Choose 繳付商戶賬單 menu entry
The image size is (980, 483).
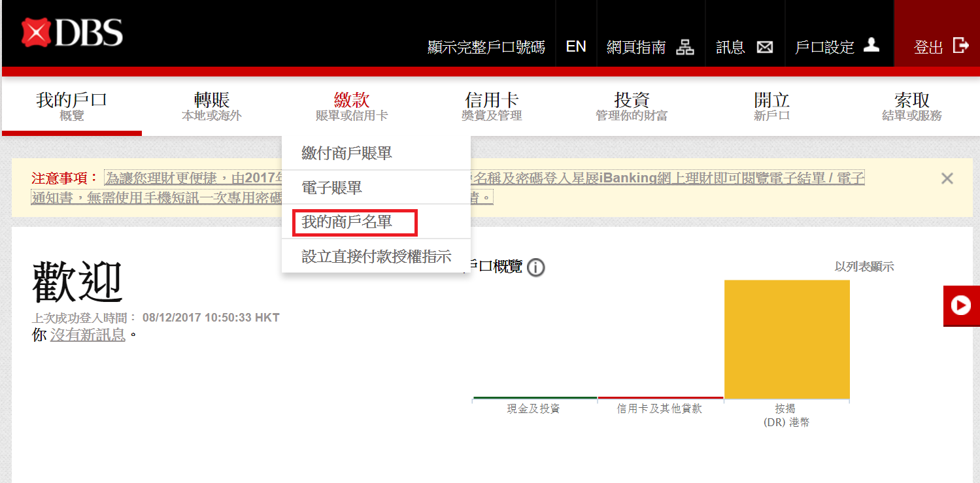coord(347,154)
